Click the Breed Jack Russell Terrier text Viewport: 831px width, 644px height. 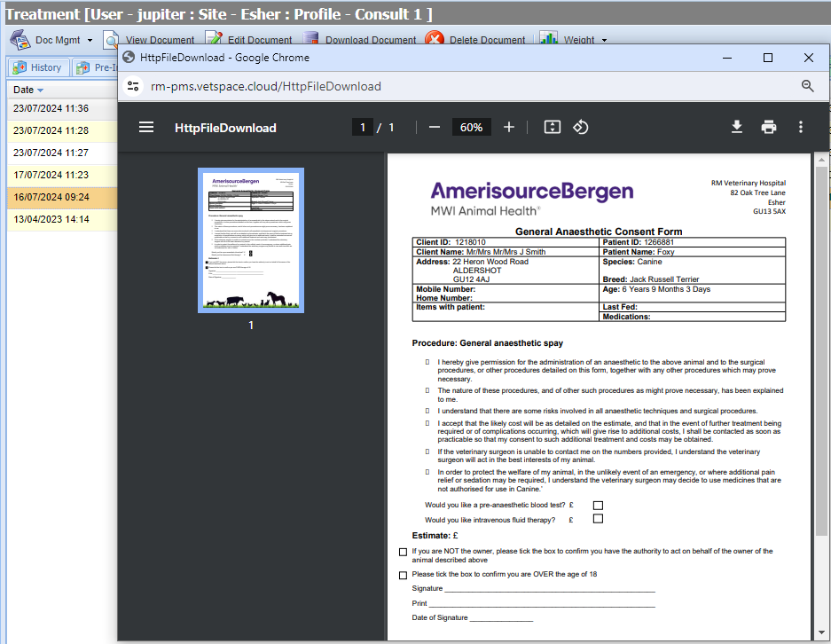point(651,279)
